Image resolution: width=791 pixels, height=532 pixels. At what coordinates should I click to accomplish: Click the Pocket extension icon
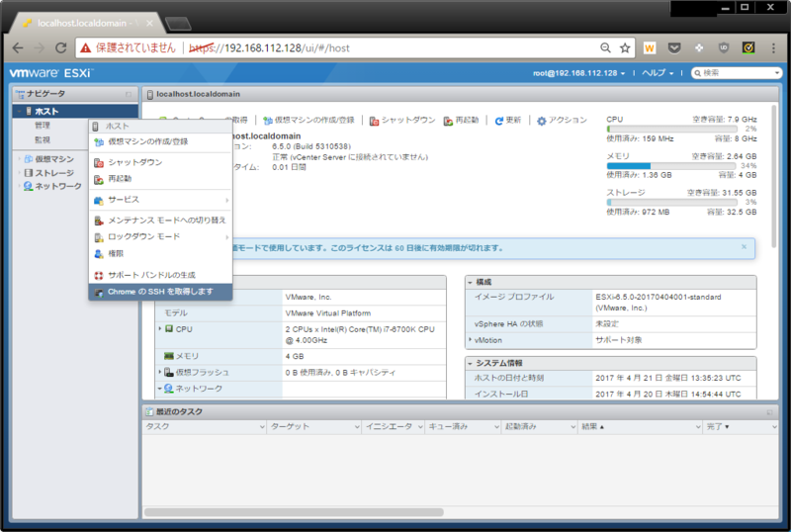coord(674,47)
